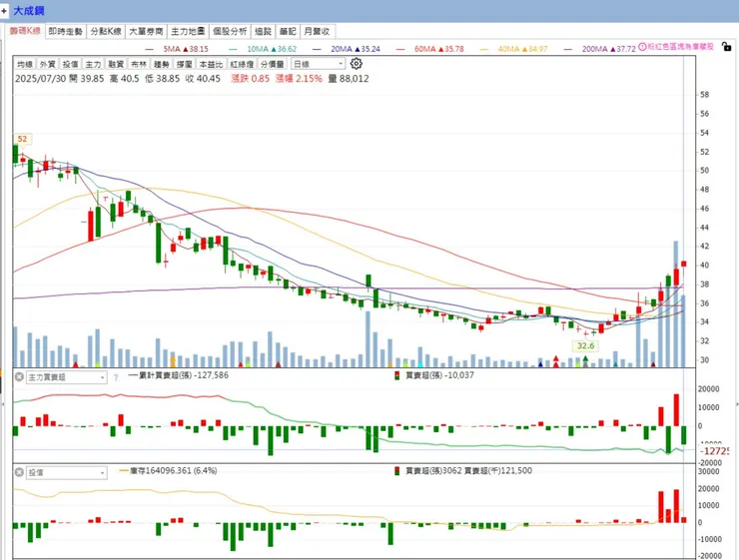739x560 pixels.
Task: Toggle the 趨勢 overlay button
Action: [161, 64]
